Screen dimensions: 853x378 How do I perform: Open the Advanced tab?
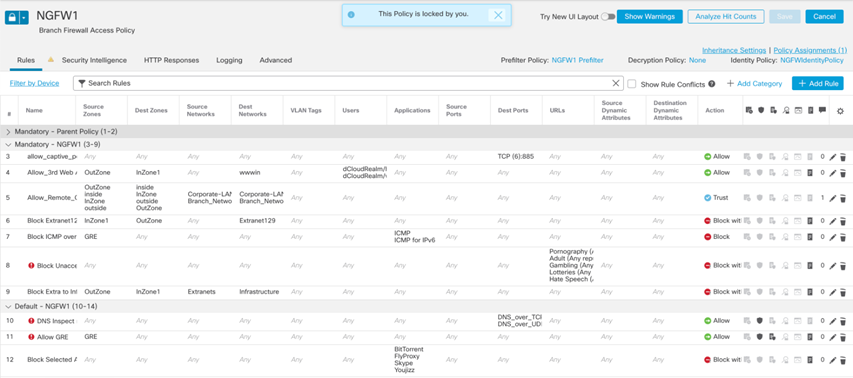pos(275,60)
